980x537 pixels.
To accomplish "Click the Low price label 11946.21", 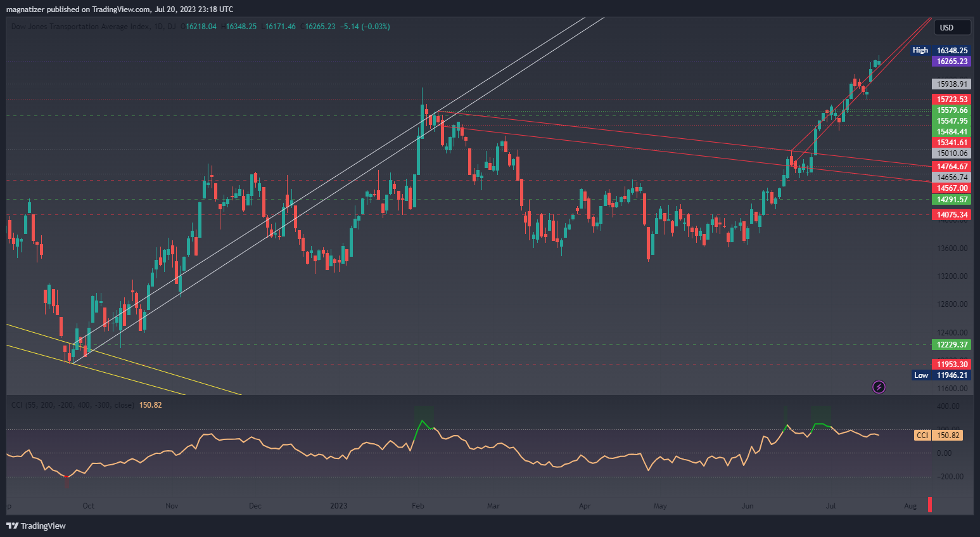I will coord(951,375).
